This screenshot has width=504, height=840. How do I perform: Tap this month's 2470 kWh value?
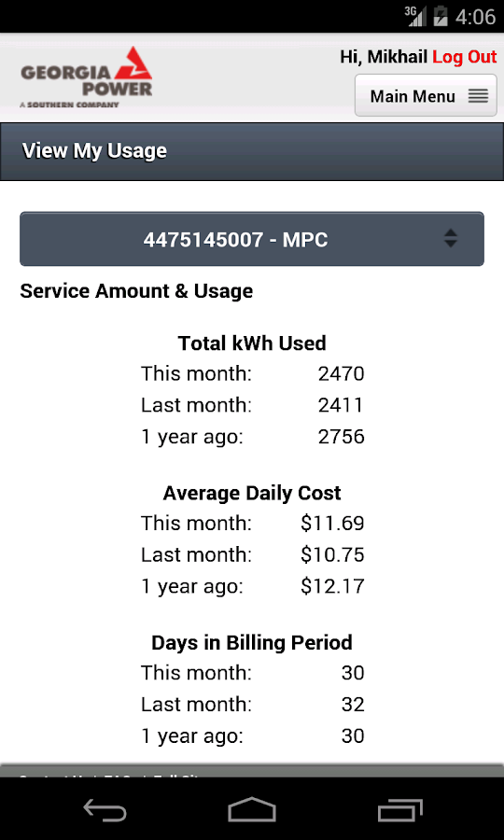click(x=342, y=373)
